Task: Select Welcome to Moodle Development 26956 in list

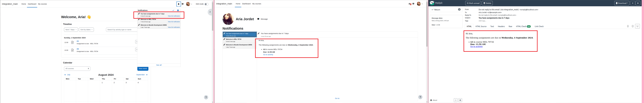Action: coord(240,46)
